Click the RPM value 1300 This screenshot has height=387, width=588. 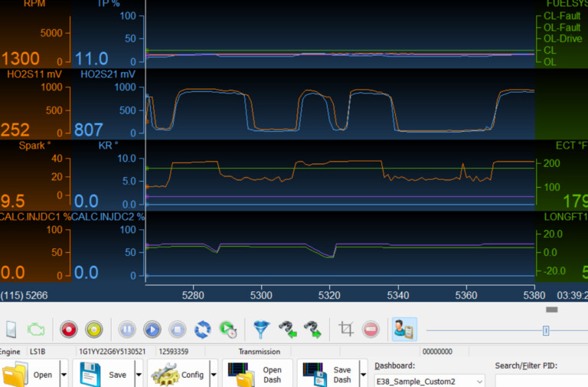[20, 59]
